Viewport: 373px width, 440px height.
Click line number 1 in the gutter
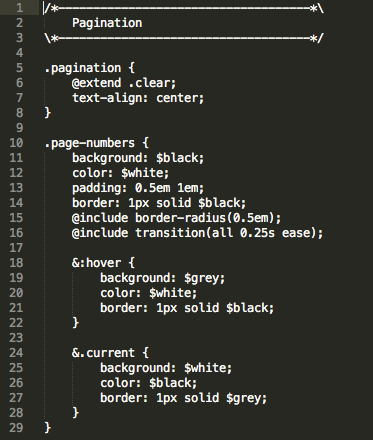20,8
